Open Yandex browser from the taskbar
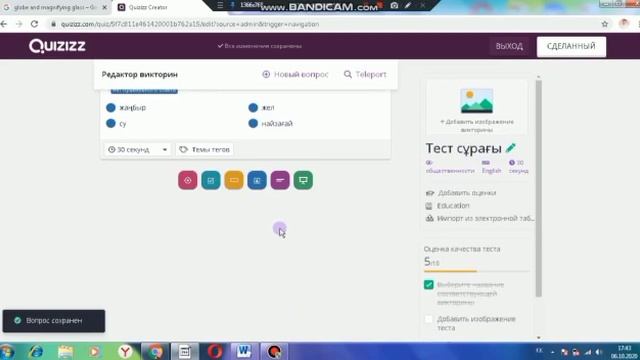This screenshot has height=360, width=640. tap(125, 351)
